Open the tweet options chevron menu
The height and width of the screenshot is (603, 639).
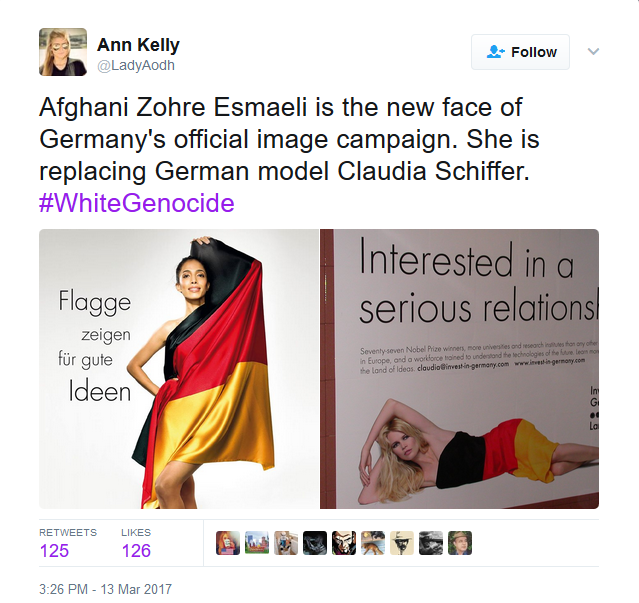click(593, 51)
